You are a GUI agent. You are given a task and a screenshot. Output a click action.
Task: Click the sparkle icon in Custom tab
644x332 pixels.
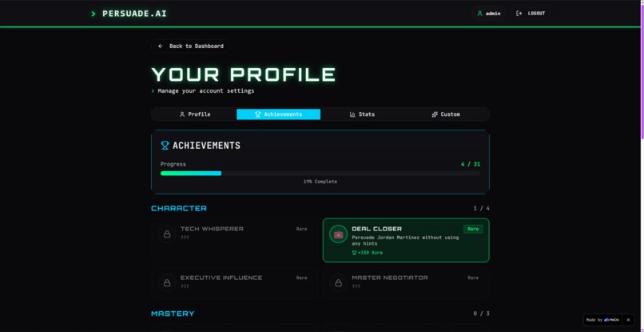click(435, 114)
